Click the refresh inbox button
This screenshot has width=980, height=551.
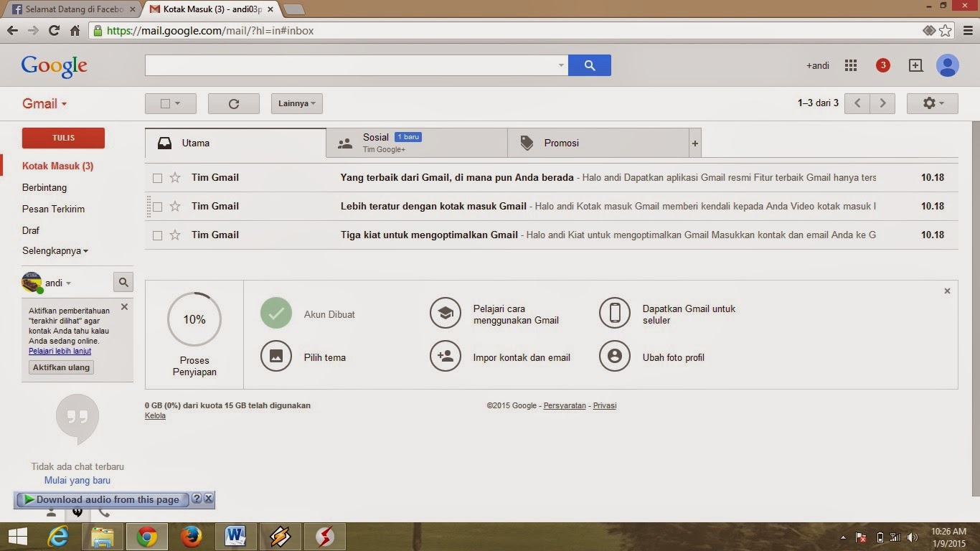coord(234,103)
